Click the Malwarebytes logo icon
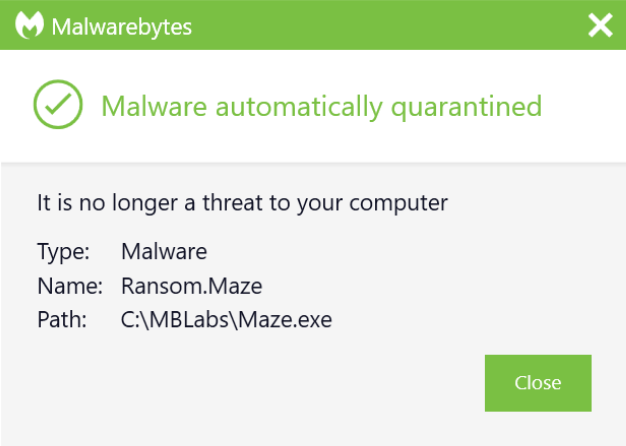 coord(29,25)
